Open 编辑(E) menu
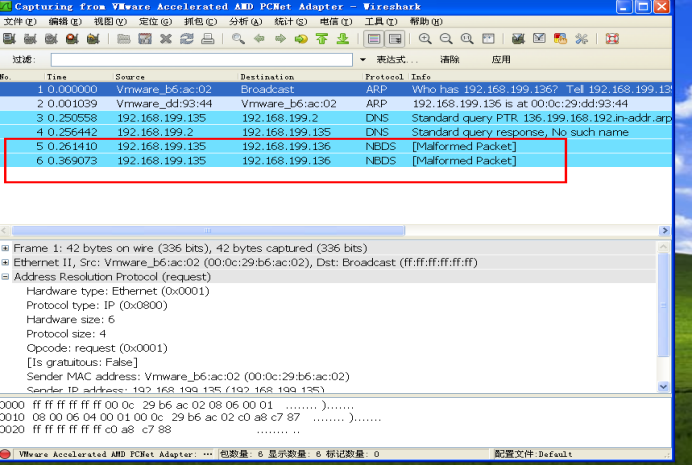692x465 pixels. tap(65, 22)
